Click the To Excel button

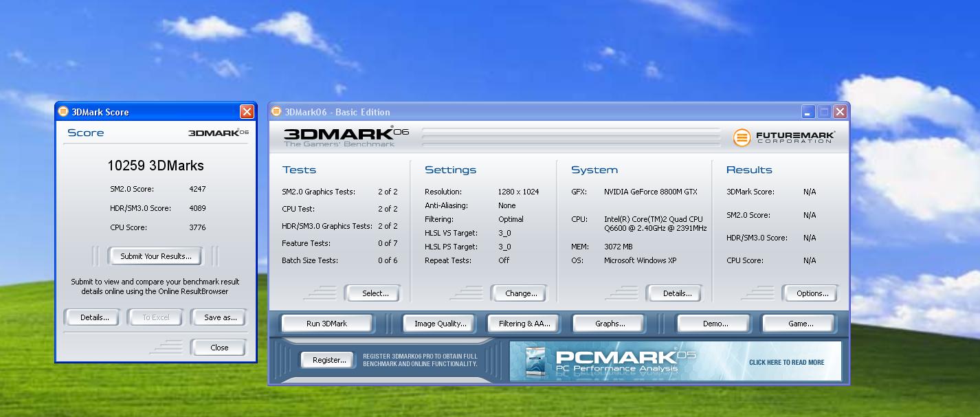click(x=156, y=317)
